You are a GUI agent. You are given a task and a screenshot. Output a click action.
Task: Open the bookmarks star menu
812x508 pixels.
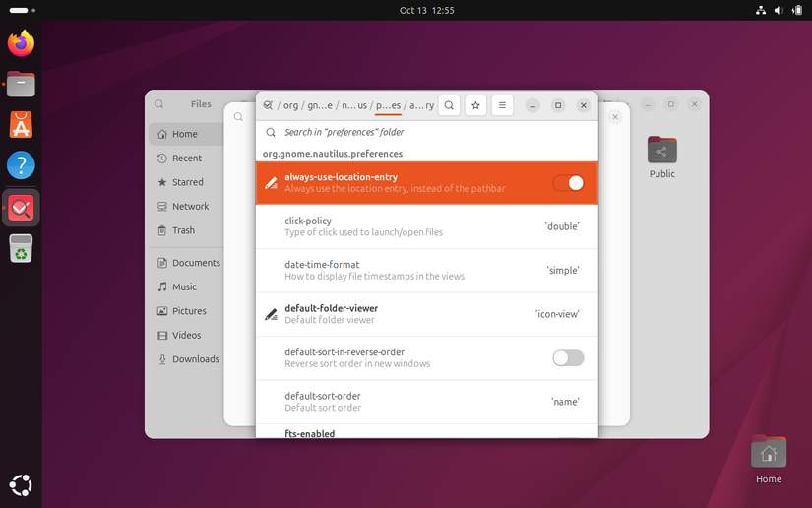(475, 105)
